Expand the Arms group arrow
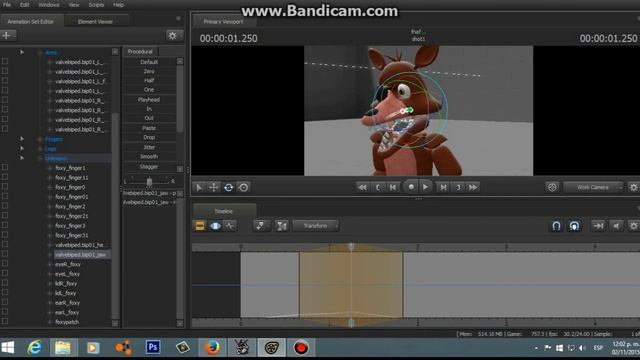640x360 pixels. coord(22,52)
